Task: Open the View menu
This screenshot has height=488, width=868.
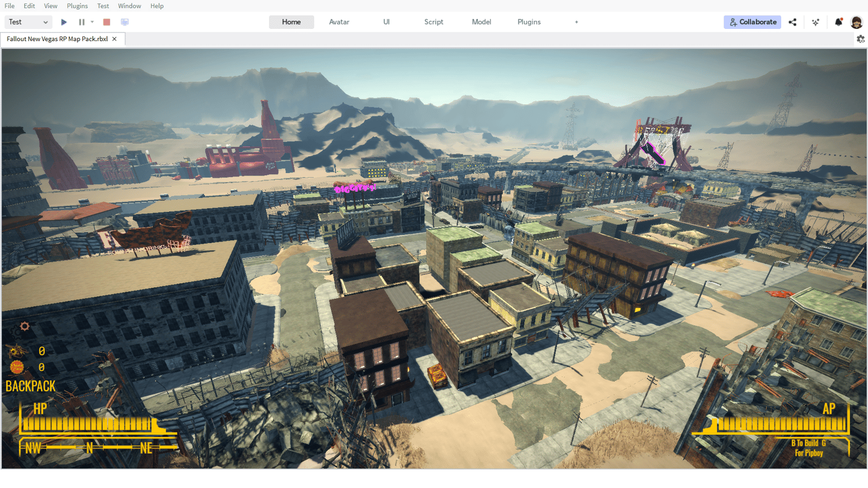Action: (51, 6)
